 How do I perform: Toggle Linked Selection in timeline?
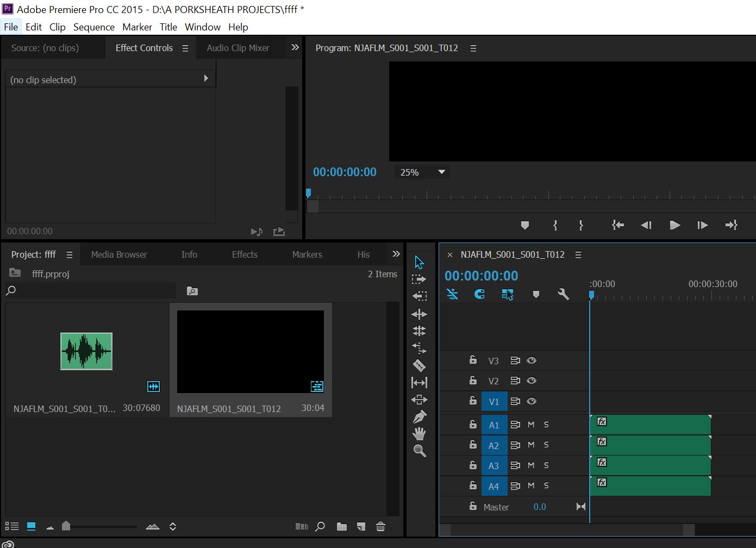click(x=508, y=294)
